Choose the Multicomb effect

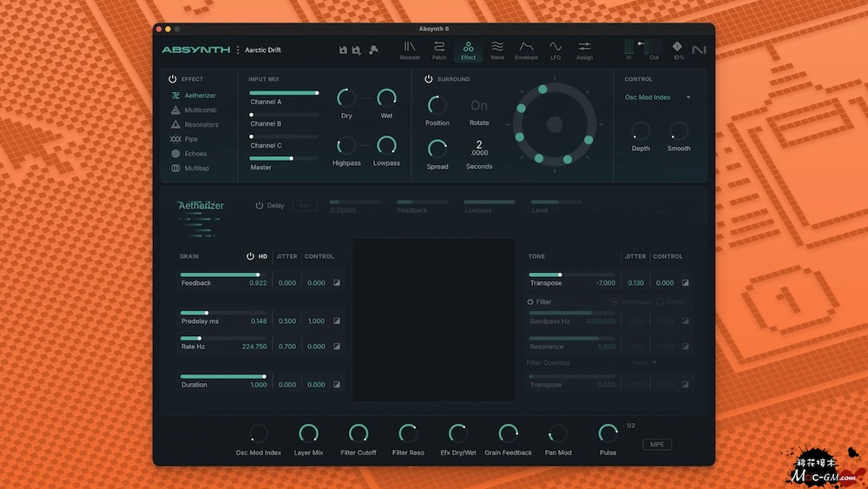[200, 110]
